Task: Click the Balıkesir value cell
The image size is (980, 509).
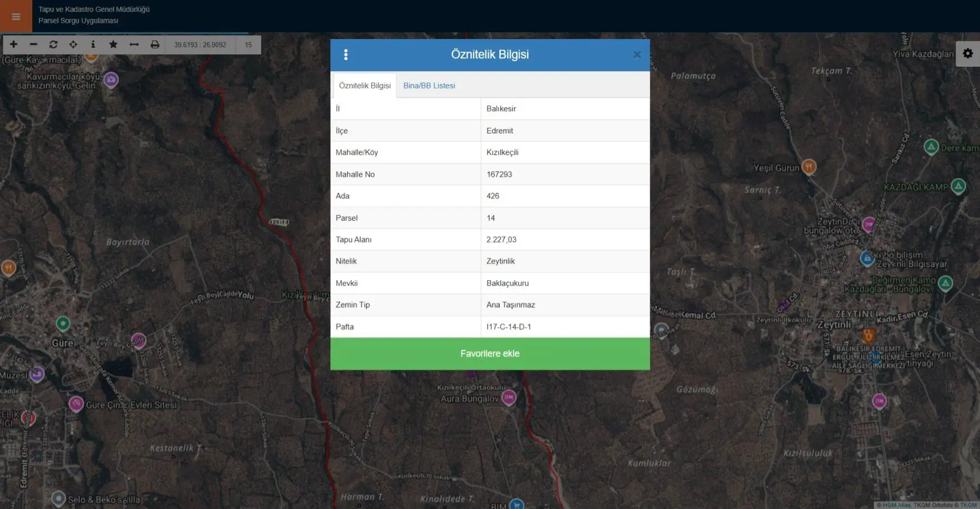Action: [x=565, y=109]
